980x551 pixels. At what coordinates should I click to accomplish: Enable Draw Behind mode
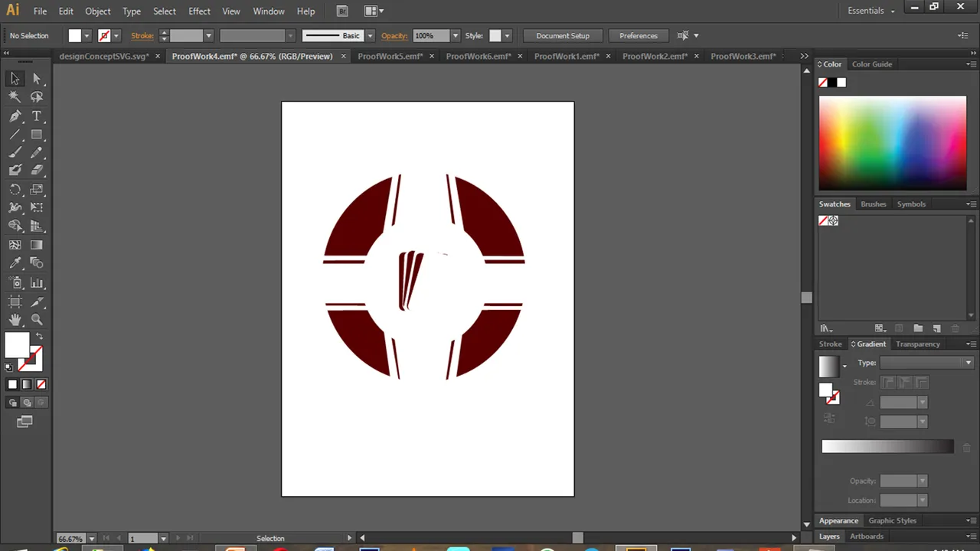point(27,403)
